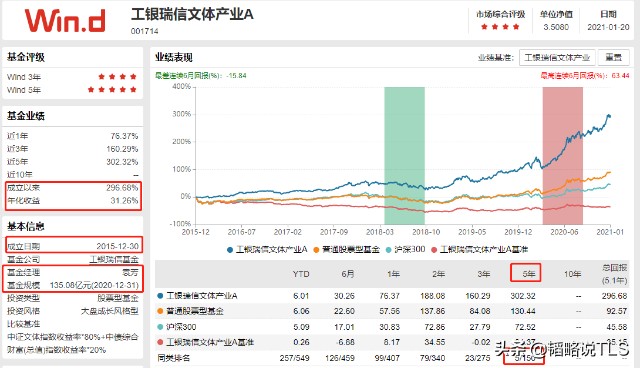This screenshot has width=640, height=368.
Task: Click the 市场综合评级 four-star rating
Action: [x=500, y=27]
